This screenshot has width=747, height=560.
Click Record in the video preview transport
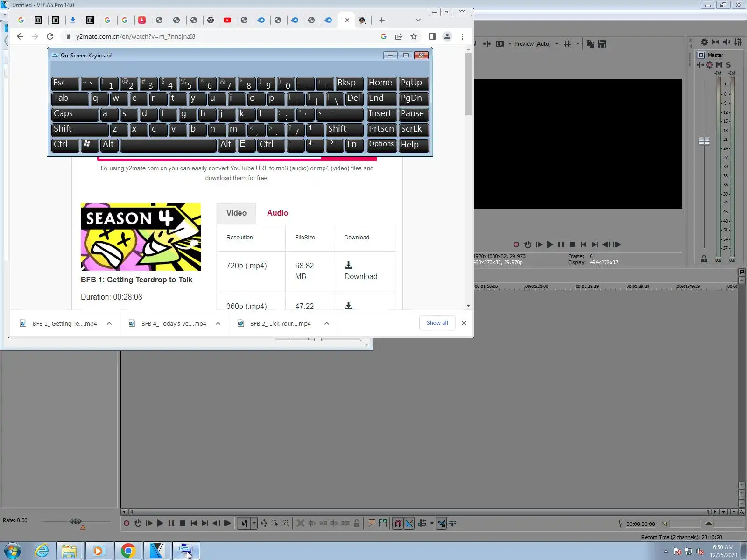click(516, 245)
